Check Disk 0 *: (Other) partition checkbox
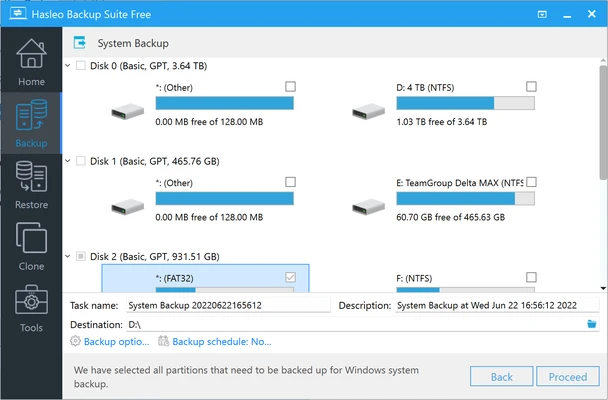The width and height of the screenshot is (608, 400). [290, 86]
